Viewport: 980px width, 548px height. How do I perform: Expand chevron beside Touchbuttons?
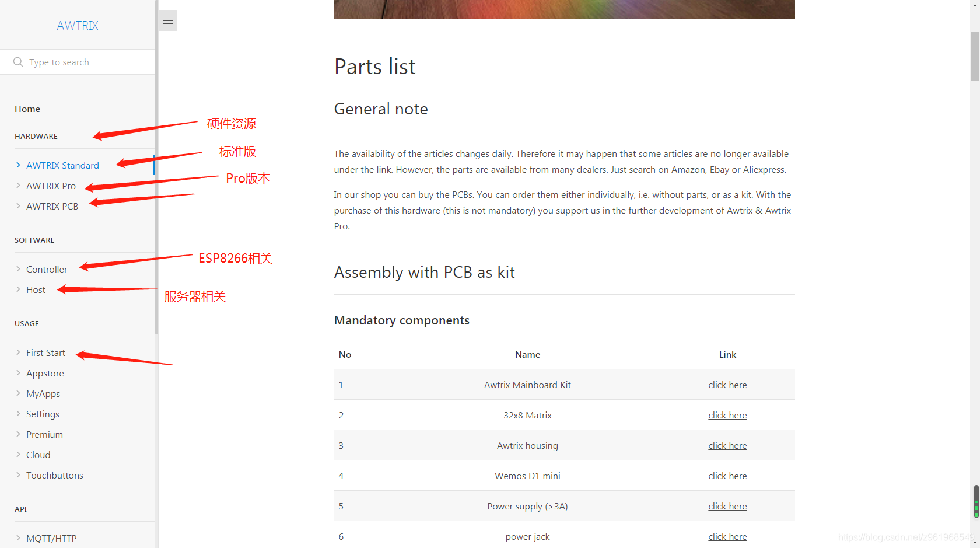(x=18, y=475)
